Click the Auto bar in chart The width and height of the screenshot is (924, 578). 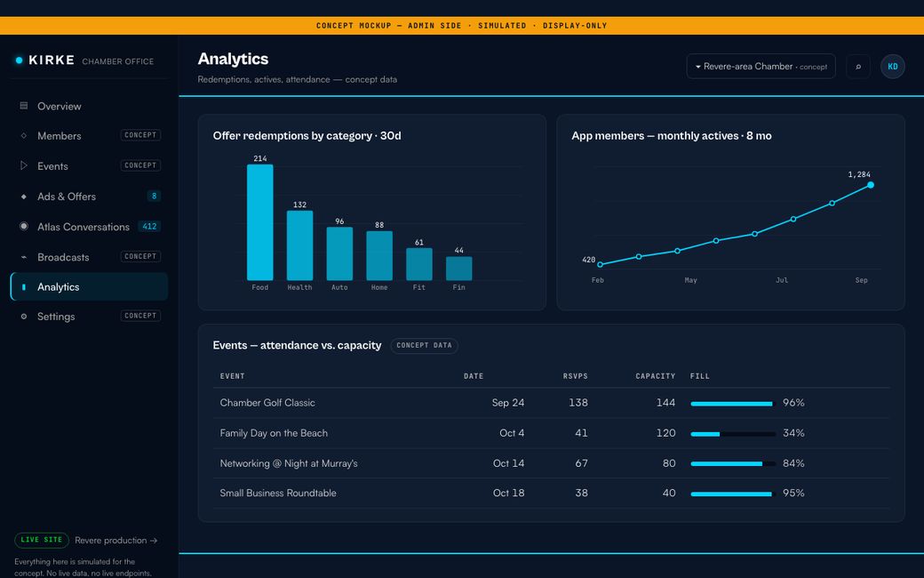pos(339,253)
